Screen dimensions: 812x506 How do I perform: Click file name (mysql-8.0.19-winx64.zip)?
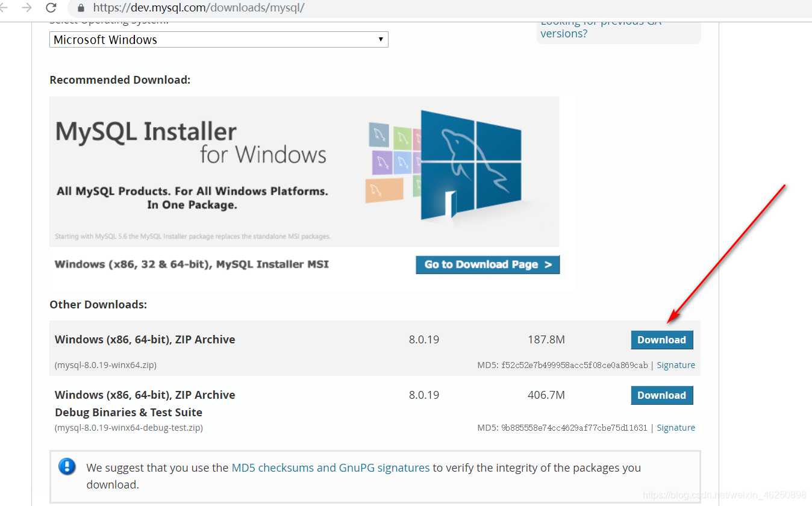(x=105, y=365)
